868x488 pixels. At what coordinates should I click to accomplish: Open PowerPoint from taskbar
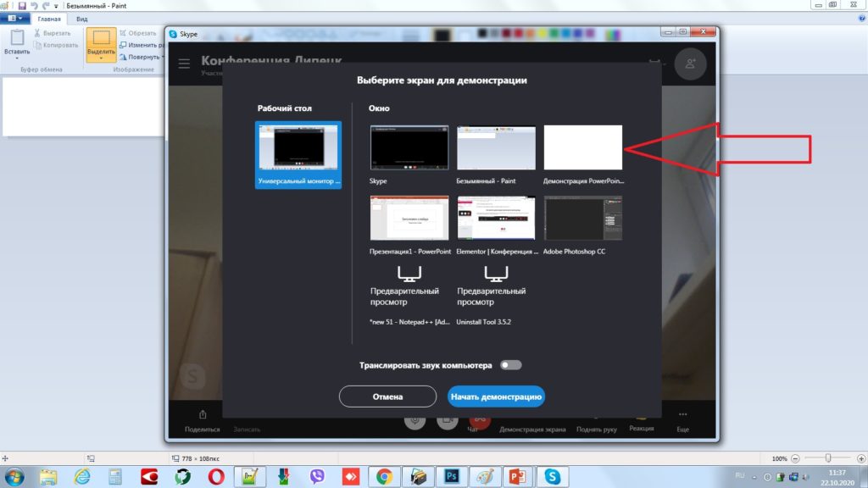pyautogui.click(x=519, y=476)
